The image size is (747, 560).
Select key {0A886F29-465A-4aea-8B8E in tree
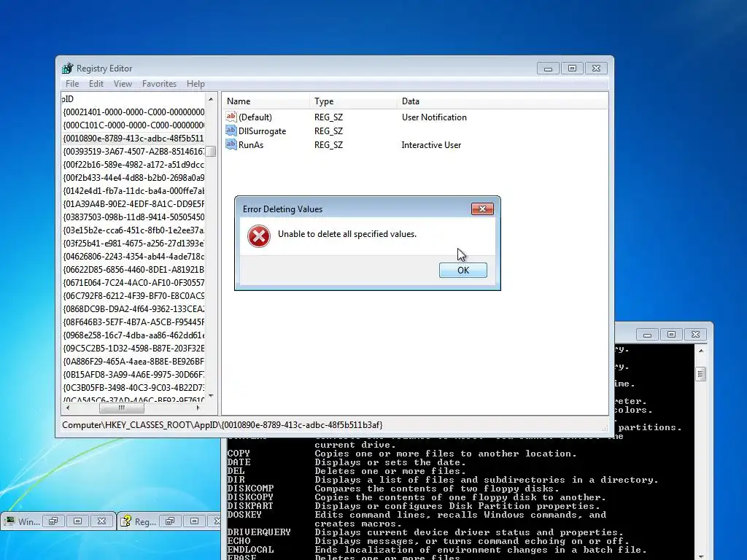(x=133, y=362)
